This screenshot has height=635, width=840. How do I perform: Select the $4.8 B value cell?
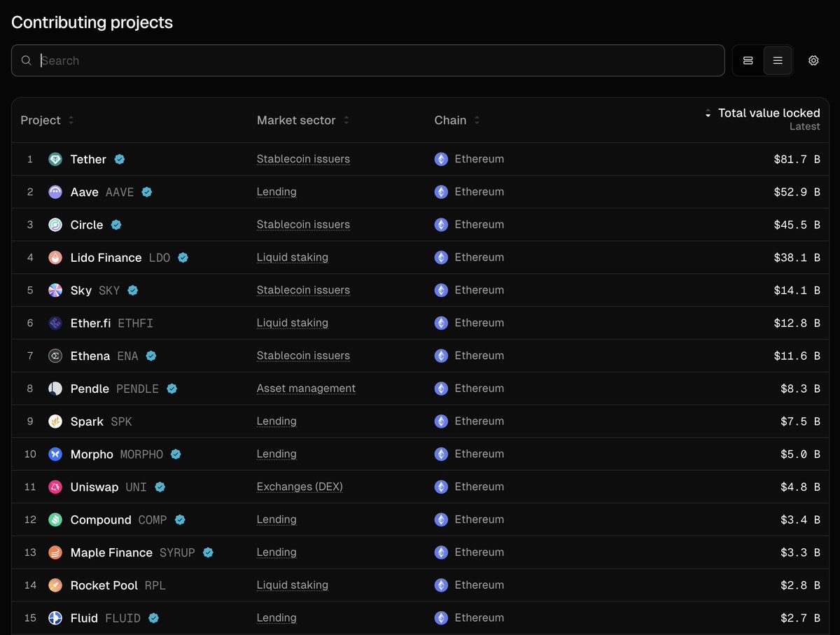(x=800, y=487)
